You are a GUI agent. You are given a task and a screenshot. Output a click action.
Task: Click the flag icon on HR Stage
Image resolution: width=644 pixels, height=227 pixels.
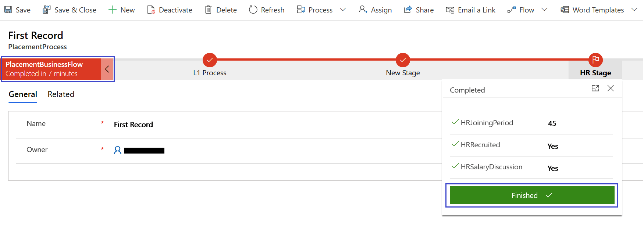click(595, 60)
